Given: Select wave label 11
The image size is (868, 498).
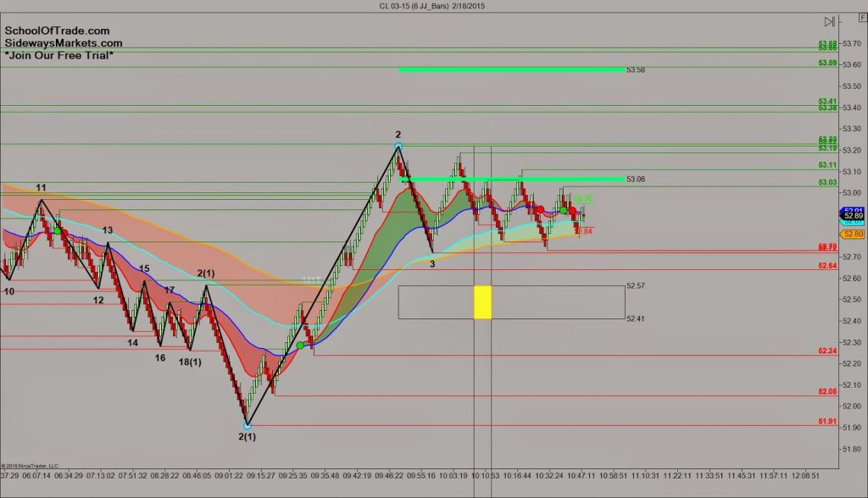Looking at the screenshot, I should tap(41, 187).
